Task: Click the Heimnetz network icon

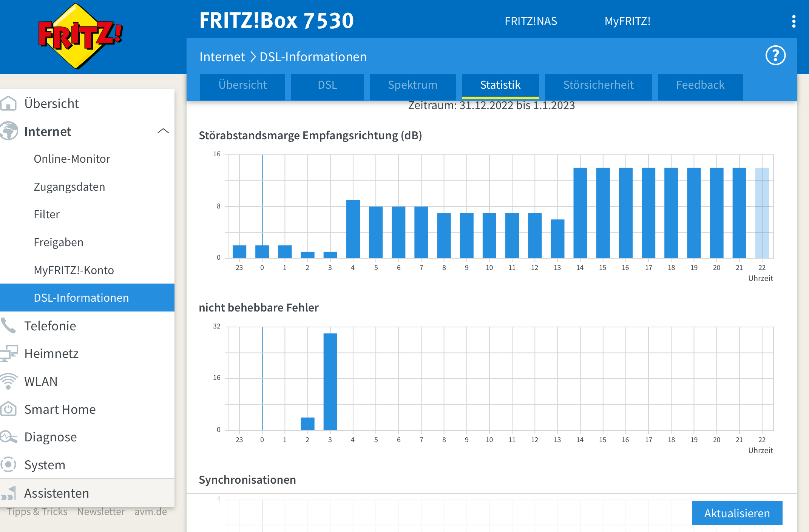Action: point(8,353)
